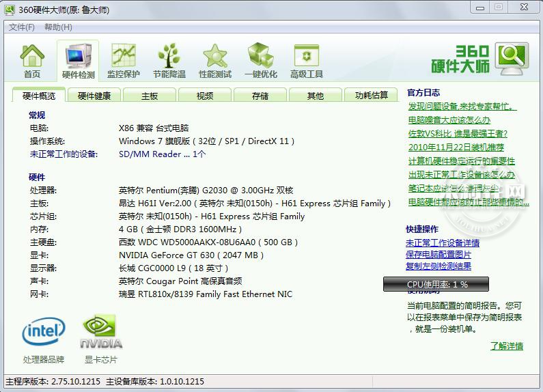
Task: Click the NVIDIA graphics chip logo
Action: click(x=101, y=331)
